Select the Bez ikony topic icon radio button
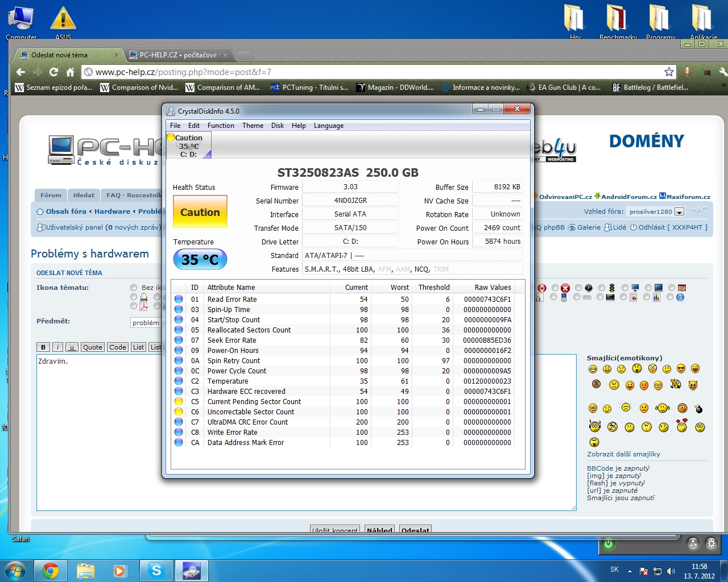Screen dimensions: 728x582 134,288
